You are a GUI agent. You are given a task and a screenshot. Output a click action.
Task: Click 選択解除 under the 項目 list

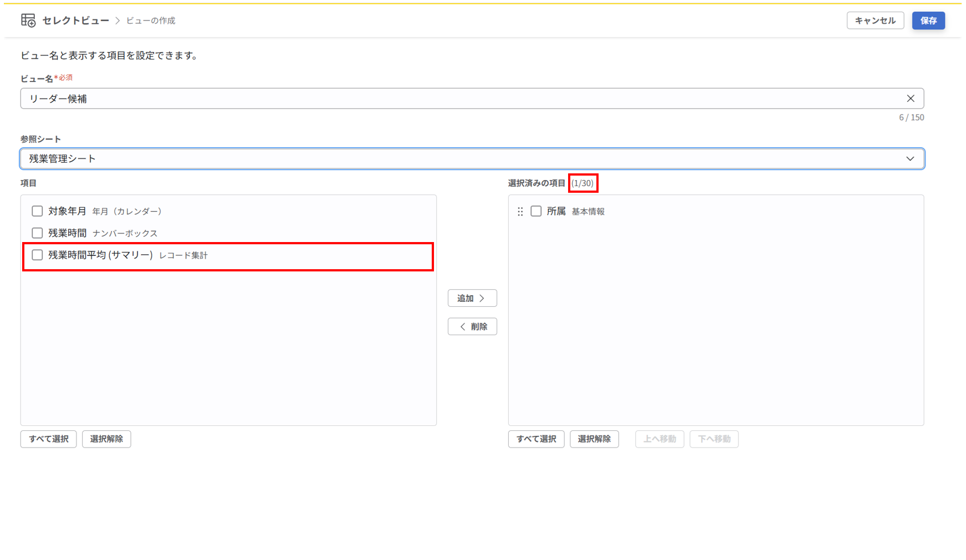pyautogui.click(x=106, y=439)
